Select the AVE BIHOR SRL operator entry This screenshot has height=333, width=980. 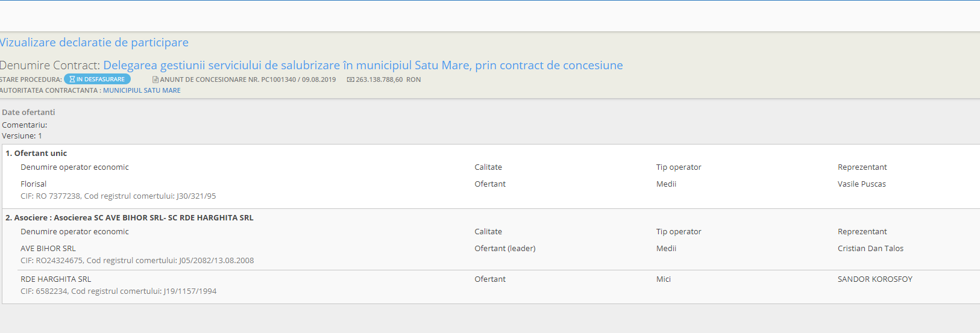click(48, 249)
